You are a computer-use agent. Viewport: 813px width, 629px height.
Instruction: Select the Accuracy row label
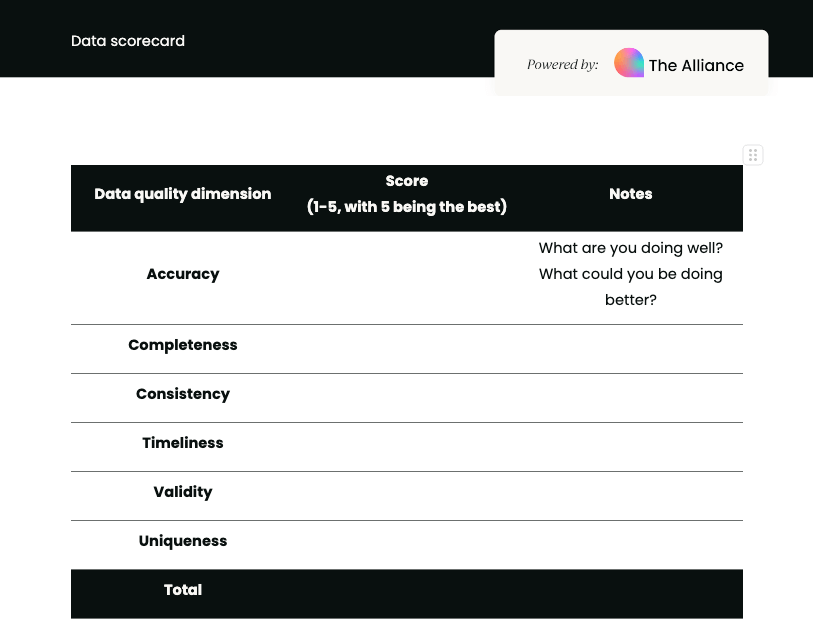pyautogui.click(x=182, y=274)
